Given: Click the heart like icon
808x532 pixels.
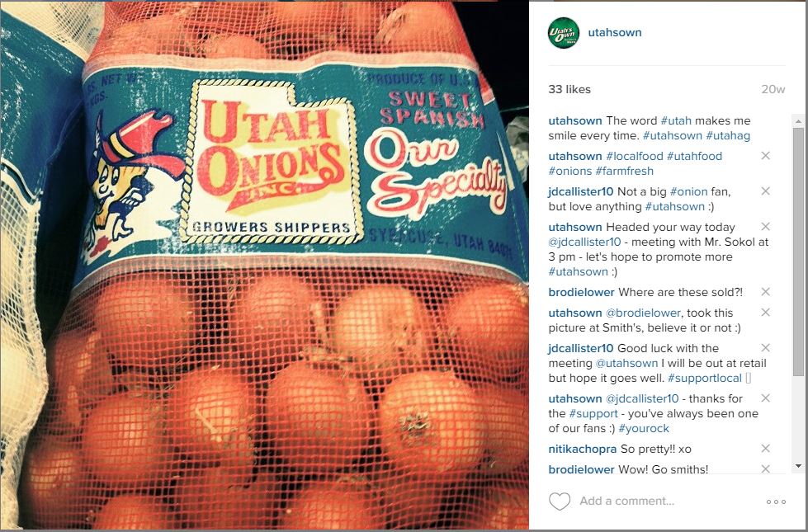Looking at the screenshot, I should click(x=560, y=501).
